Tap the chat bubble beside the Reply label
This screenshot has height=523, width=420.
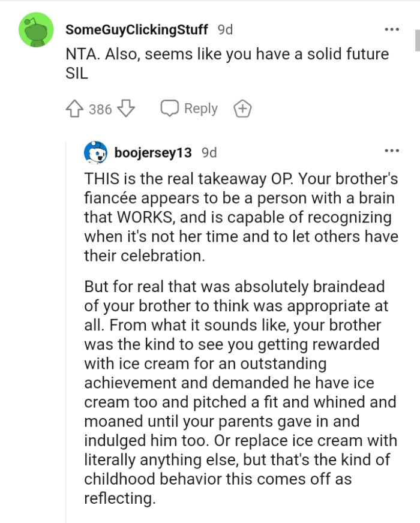(x=170, y=108)
